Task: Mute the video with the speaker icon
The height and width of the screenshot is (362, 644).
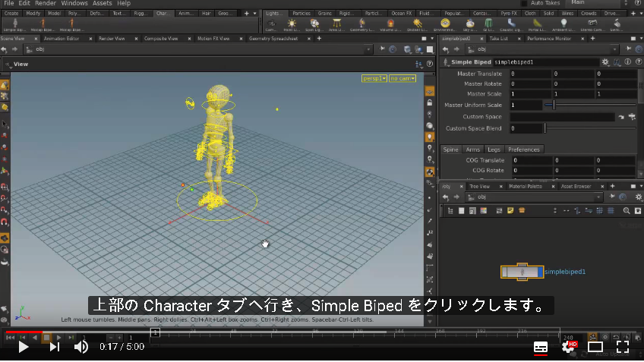Action: (x=81, y=348)
